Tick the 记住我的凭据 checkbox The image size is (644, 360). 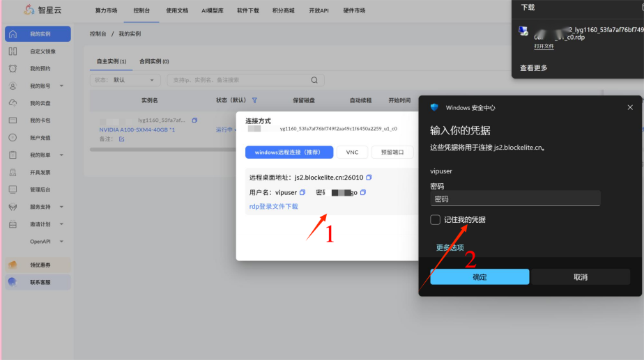pyautogui.click(x=435, y=219)
